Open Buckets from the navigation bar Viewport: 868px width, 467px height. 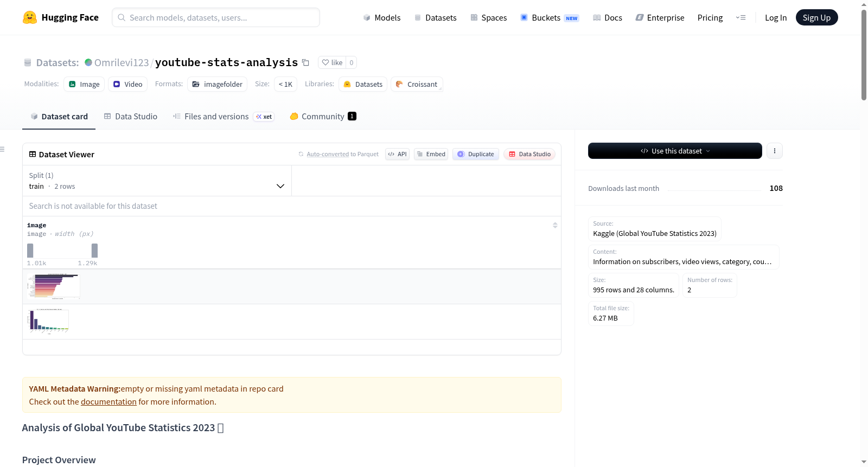(x=550, y=17)
